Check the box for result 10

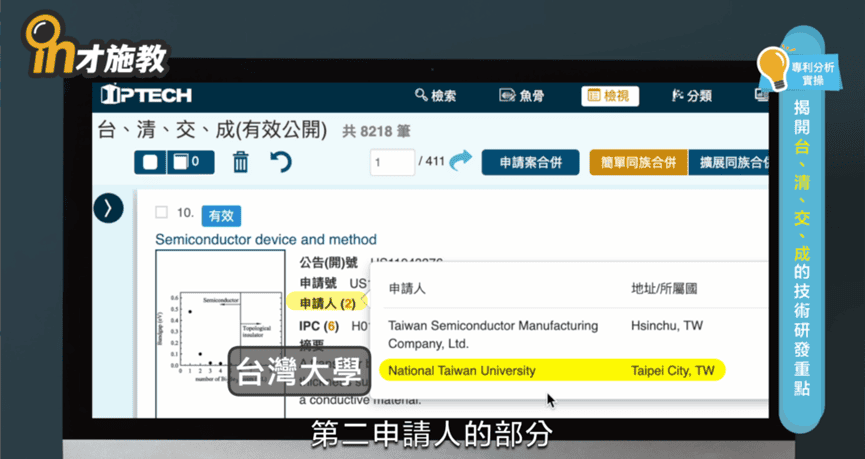(x=161, y=213)
